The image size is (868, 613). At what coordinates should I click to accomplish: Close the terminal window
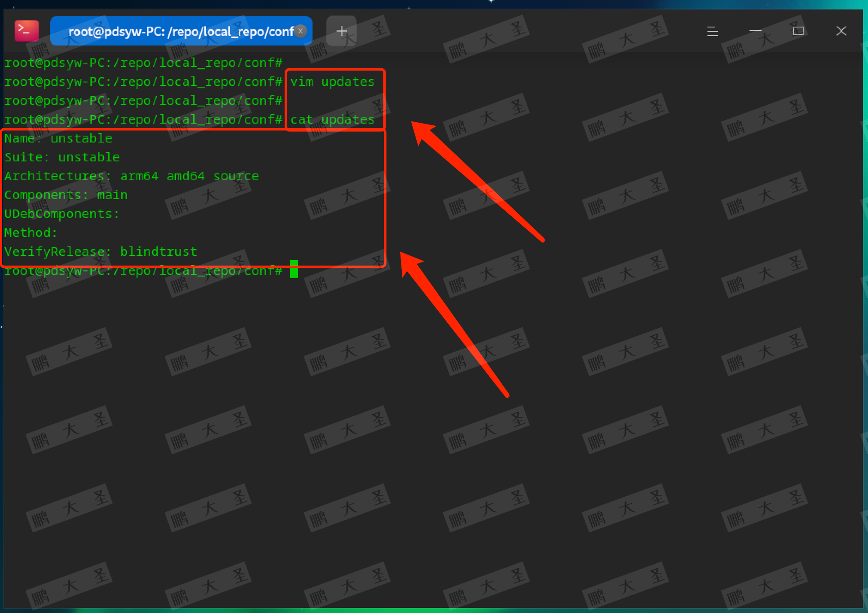pos(841,31)
